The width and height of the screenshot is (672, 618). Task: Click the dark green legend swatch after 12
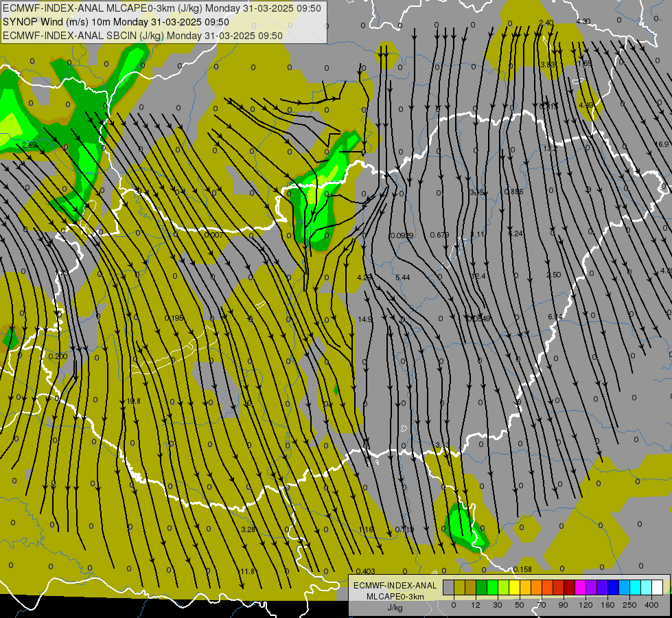point(481,587)
